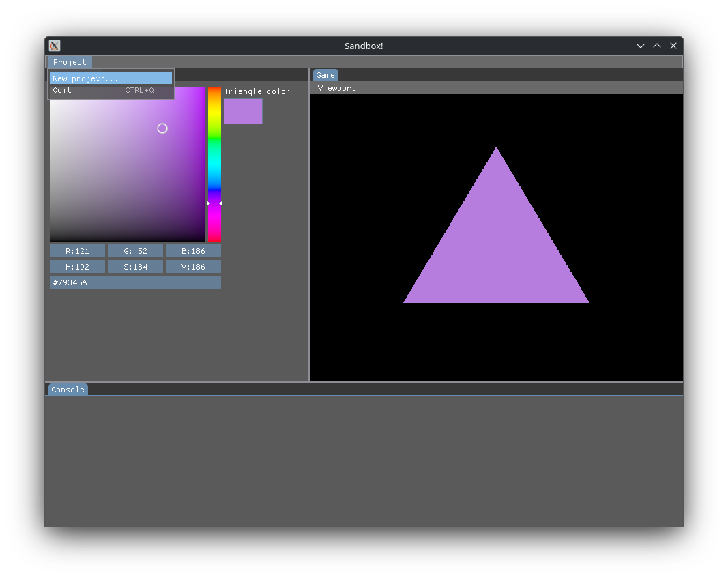Click the Triangle color preview swatch
The image size is (728, 580).
pyautogui.click(x=243, y=111)
